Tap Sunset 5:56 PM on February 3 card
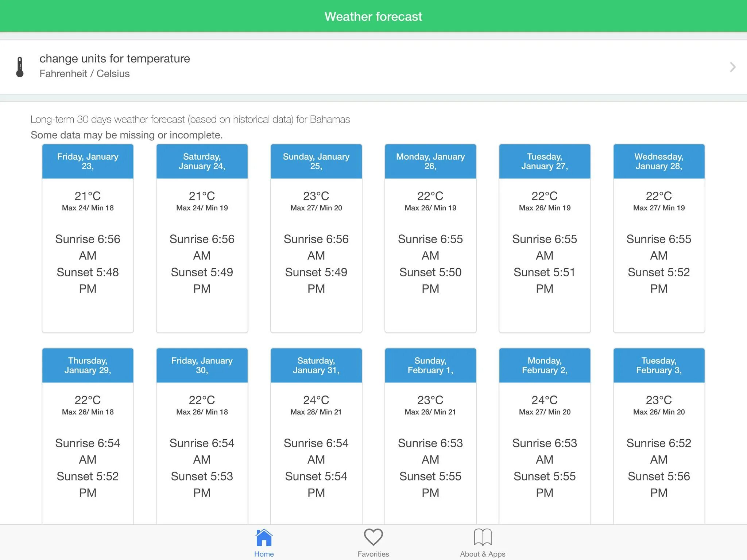The height and width of the screenshot is (560, 747). [659, 485]
